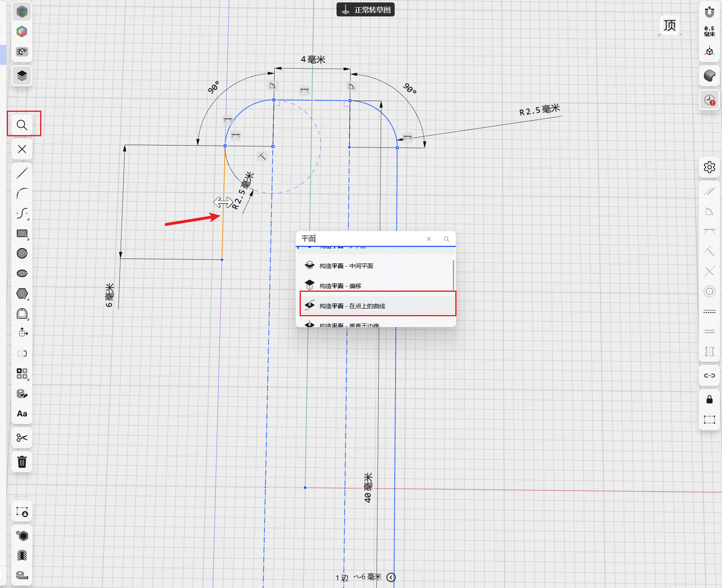Click the 顶 view orientation cube
This screenshot has width=722, height=588.
(669, 25)
